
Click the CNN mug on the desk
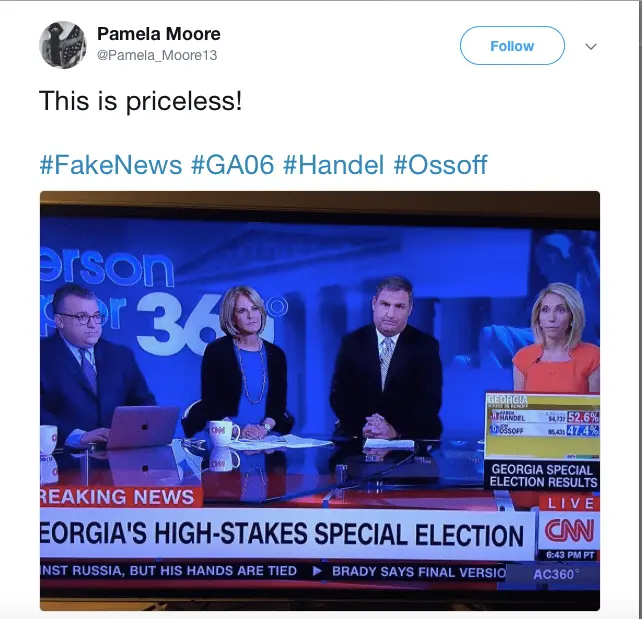click(224, 433)
